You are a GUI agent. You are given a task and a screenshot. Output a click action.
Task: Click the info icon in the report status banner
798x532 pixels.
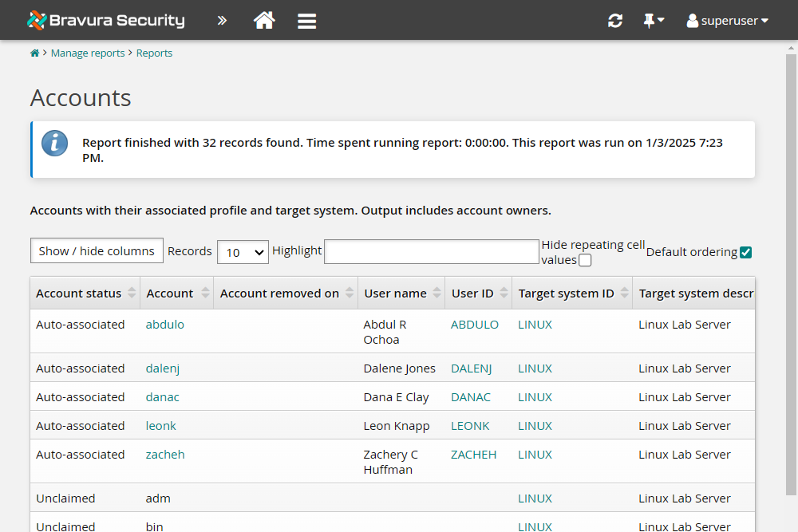click(x=54, y=144)
